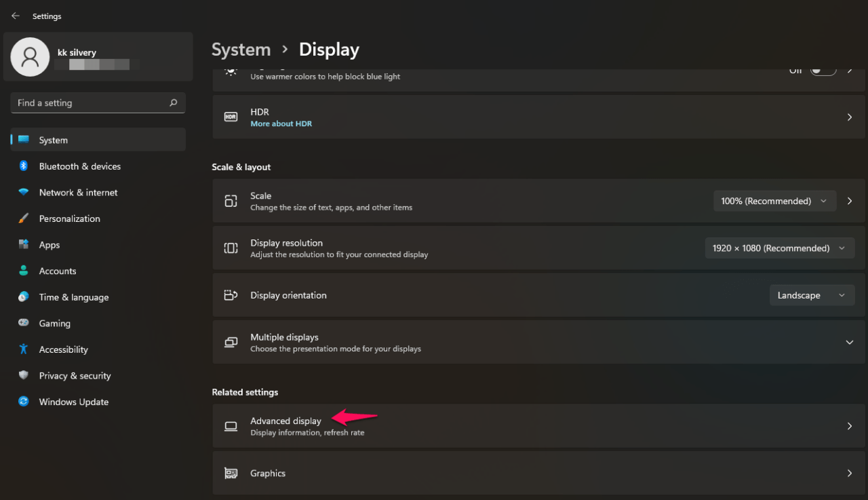This screenshot has height=500, width=868.
Task: Click the HDR badge icon
Action: click(231, 117)
